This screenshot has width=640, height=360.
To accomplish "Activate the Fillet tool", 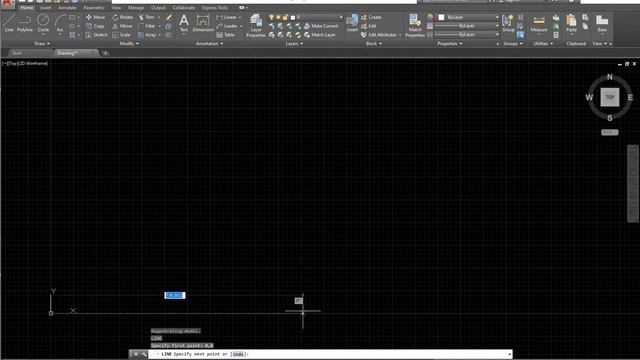I will [x=147, y=26].
